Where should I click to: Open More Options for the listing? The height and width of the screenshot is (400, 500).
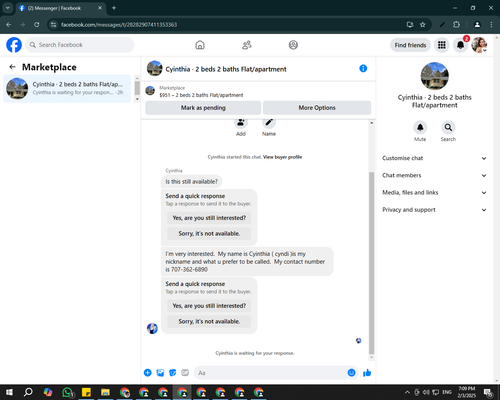tap(317, 108)
